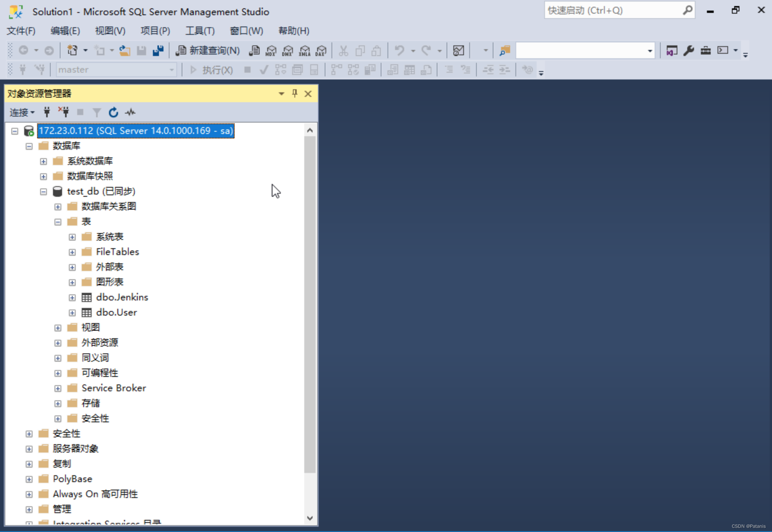Viewport: 772px width, 532px height.
Task: Click the Object Explorer vertical scrollbar
Action: (310, 303)
